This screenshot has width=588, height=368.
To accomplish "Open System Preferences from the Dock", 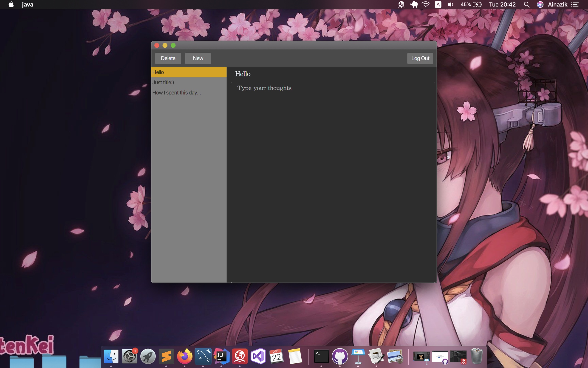I will pyautogui.click(x=130, y=356).
